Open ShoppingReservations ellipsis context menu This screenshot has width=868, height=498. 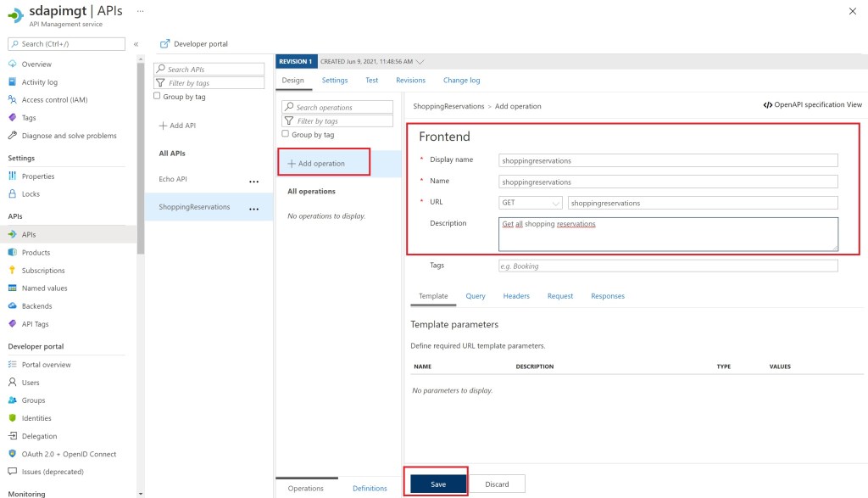click(x=253, y=208)
